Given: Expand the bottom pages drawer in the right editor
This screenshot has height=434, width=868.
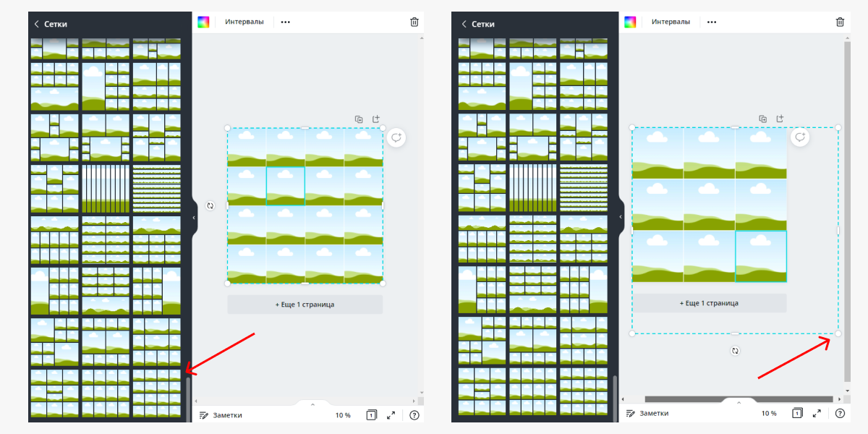Looking at the screenshot, I should pos(739,403).
